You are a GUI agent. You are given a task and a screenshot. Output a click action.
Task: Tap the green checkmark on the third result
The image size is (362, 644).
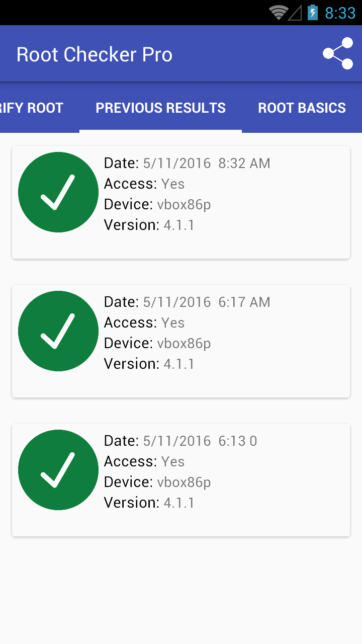click(x=58, y=470)
